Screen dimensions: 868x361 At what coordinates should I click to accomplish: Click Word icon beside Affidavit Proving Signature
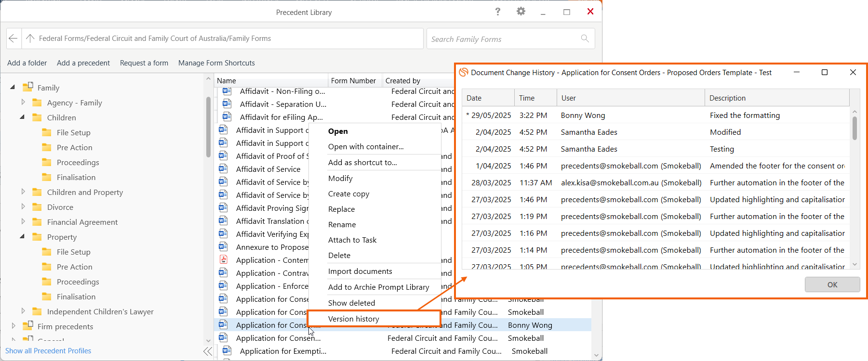[223, 208]
